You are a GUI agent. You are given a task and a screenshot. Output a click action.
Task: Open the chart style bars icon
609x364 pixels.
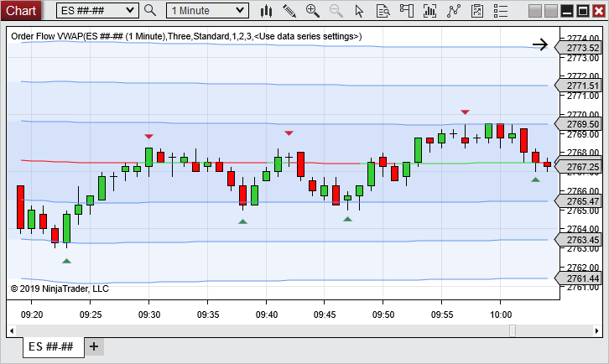click(267, 11)
